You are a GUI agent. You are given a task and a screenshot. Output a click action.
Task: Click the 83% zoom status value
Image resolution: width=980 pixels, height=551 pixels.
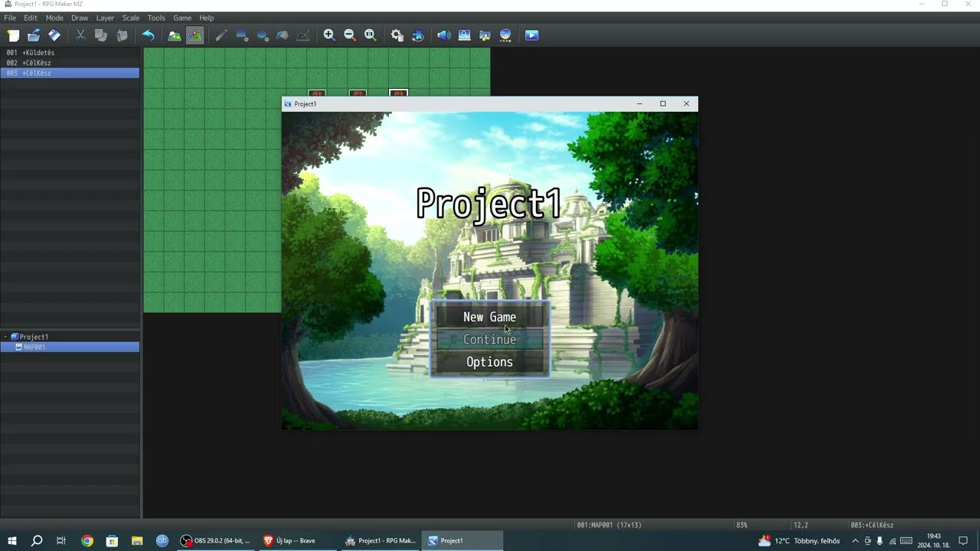click(742, 525)
